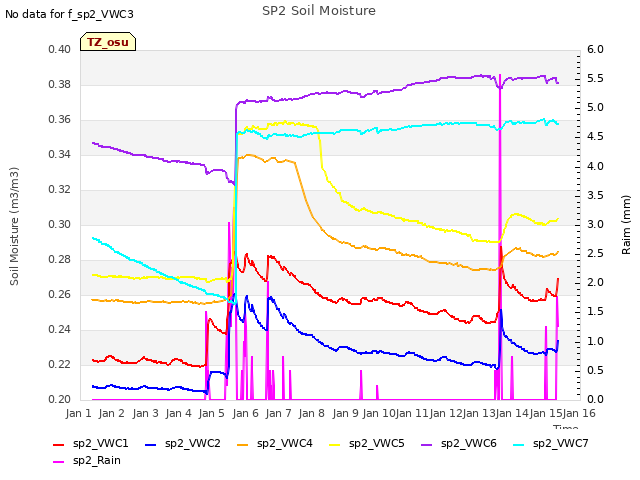The width and height of the screenshot is (640, 480).
Task: Click the yellow sp2_VWC5 legend swatch
Action: coord(335,444)
